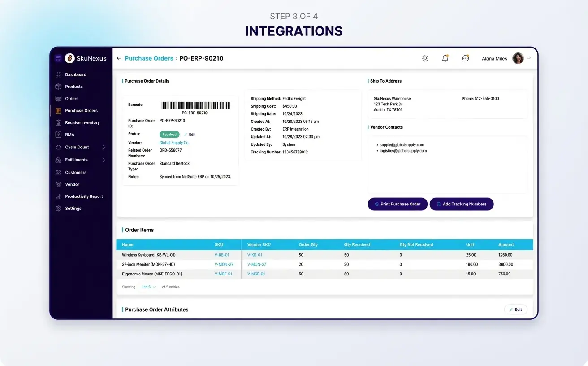Expand the Fulfillments menu
The width and height of the screenshot is (588, 366).
[x=75, y=160]
